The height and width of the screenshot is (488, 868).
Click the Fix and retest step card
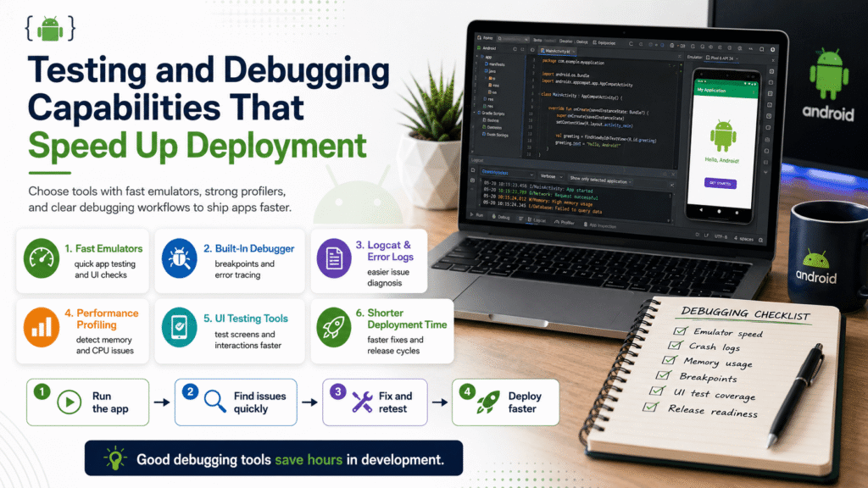pos(375,402)
